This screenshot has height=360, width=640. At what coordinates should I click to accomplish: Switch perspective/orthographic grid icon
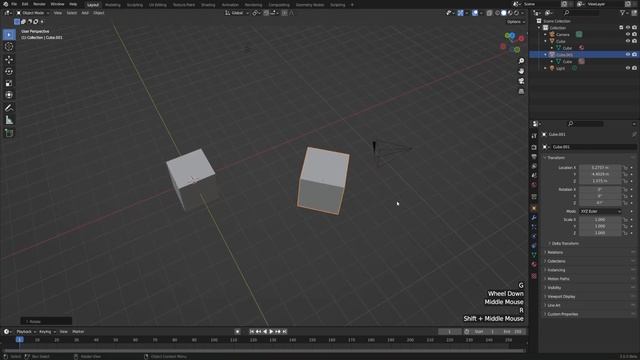(521, 91)
